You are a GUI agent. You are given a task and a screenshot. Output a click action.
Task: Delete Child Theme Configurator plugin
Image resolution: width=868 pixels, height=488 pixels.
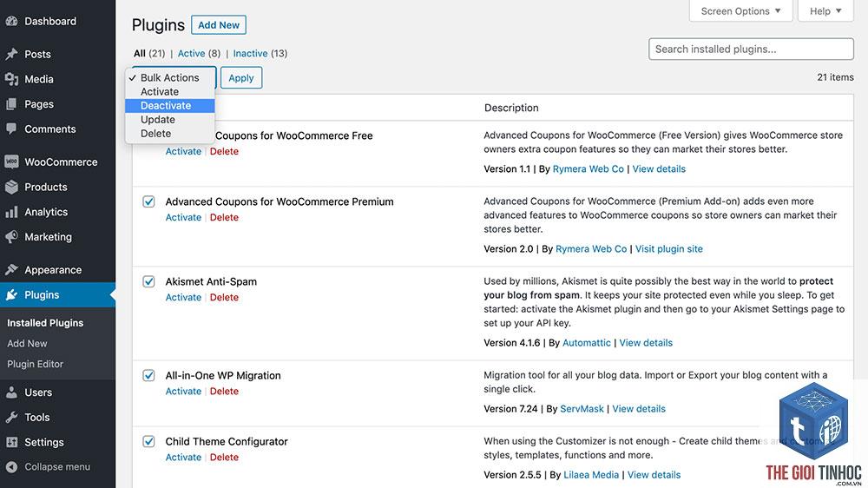point(224,457)
